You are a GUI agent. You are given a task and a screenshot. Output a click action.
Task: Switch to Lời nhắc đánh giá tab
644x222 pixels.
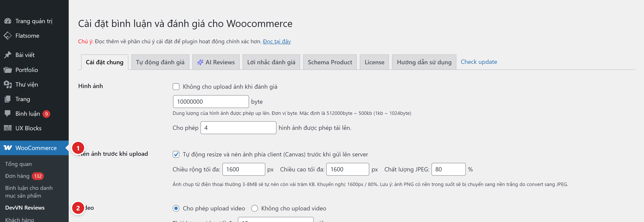(x=271, y=62)
